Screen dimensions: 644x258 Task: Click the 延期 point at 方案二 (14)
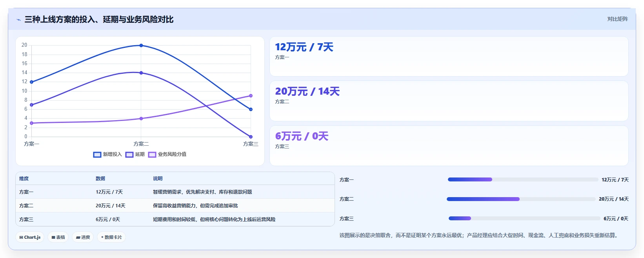tap(141, 73)
